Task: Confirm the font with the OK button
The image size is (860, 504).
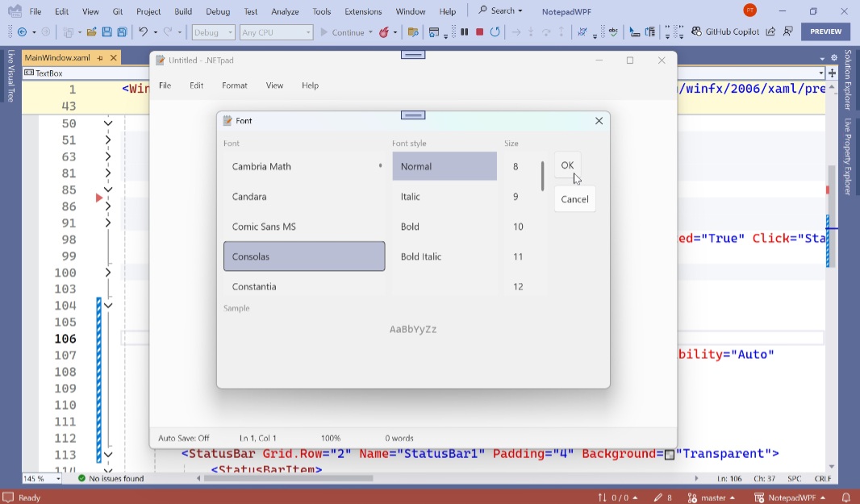Action: pos(567,165)
